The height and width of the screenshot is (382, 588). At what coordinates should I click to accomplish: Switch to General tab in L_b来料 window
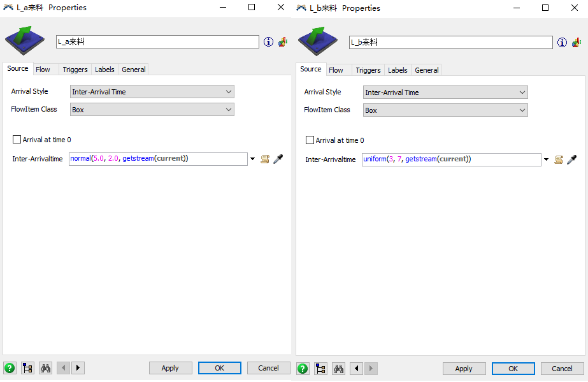coord(427,70)
